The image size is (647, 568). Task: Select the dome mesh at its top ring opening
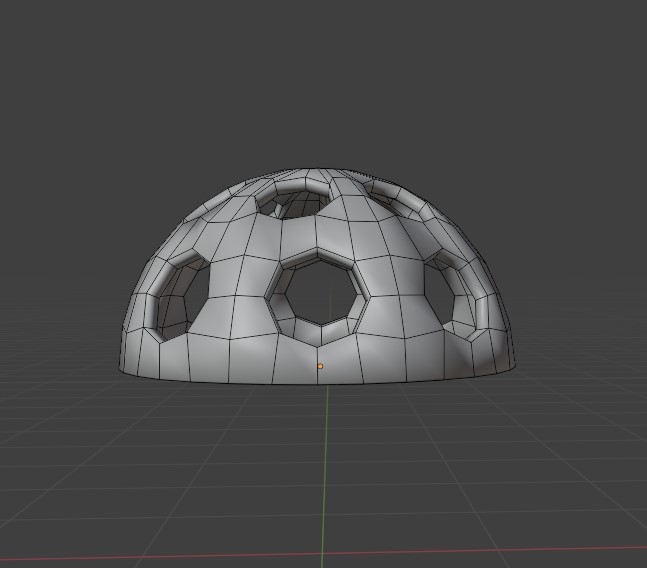(294, 200)
